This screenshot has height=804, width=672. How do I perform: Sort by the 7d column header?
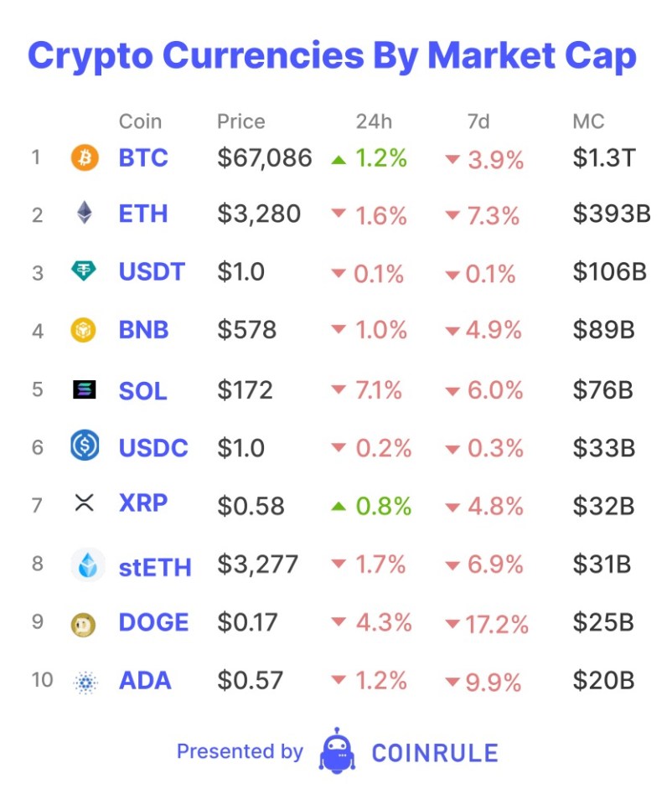pos(478,121)
